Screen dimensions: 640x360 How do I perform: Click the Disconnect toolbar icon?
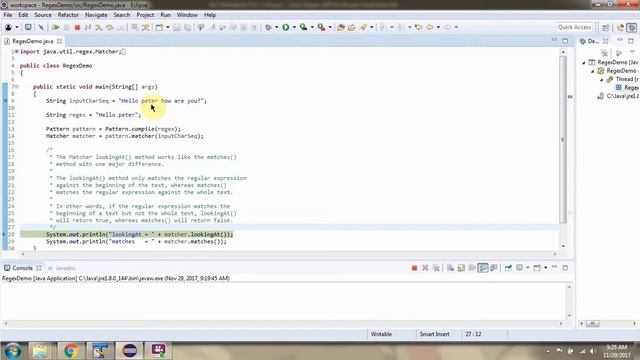(x=88, y=27)
